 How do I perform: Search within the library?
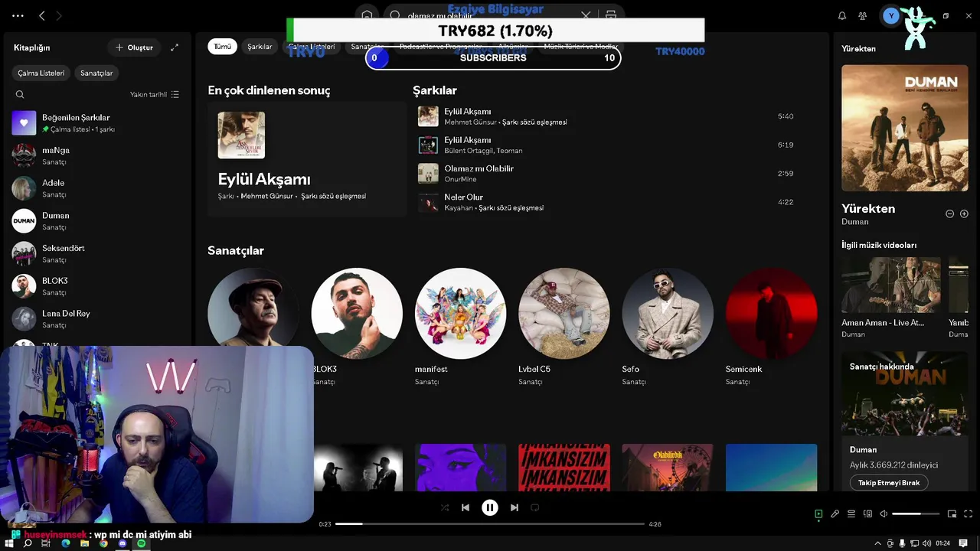20,94
